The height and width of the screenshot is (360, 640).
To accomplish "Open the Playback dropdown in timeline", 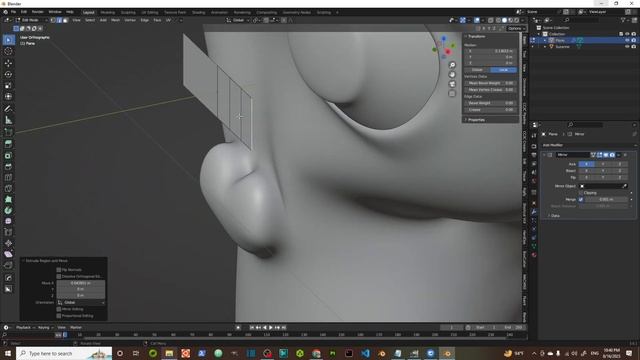I will [x=25, y=327].
